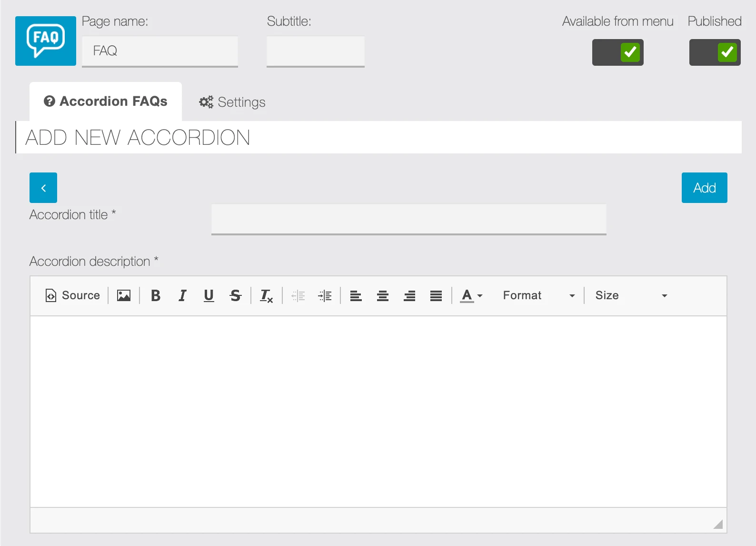Apply strikethrough formatting

[x=235, y=295]
